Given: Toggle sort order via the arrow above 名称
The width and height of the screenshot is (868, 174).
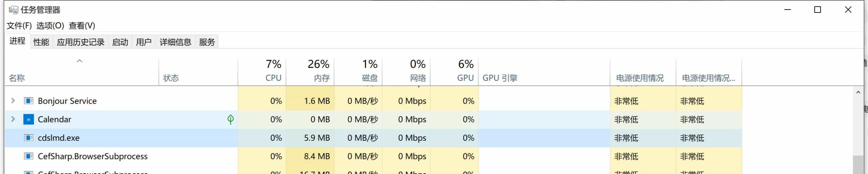Looking at the screenshot, I should pyautogui.click(x=80, y=61).
